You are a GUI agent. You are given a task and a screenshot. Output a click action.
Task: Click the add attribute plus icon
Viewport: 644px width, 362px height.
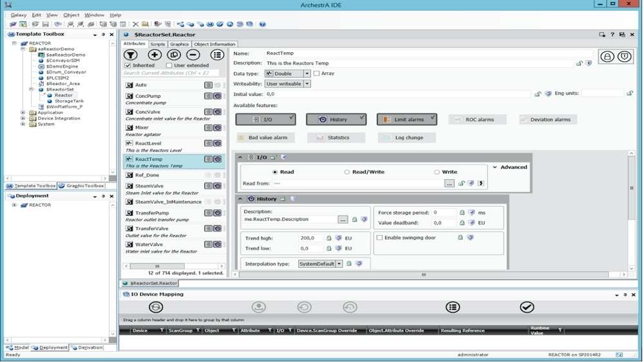click(x=155, y=55)
